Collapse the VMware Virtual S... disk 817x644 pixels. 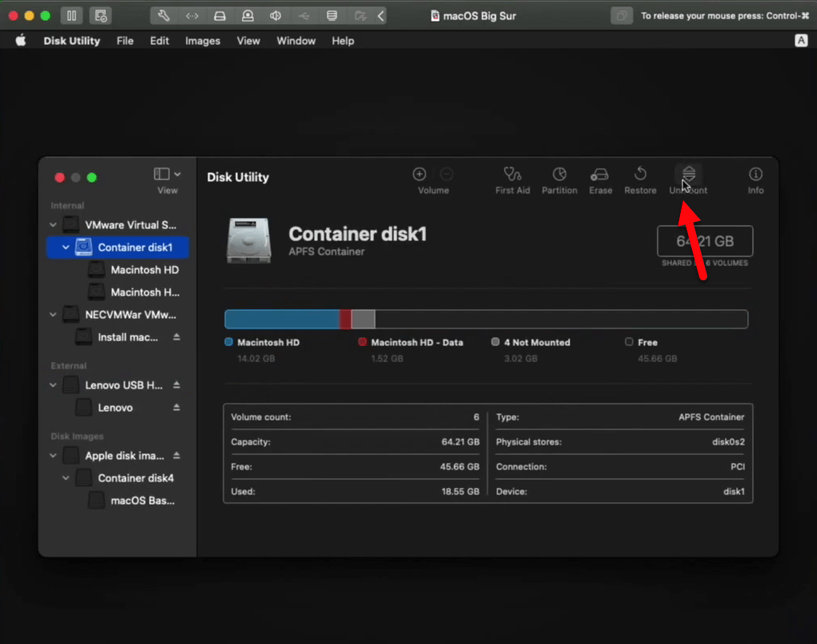(53, 225)
